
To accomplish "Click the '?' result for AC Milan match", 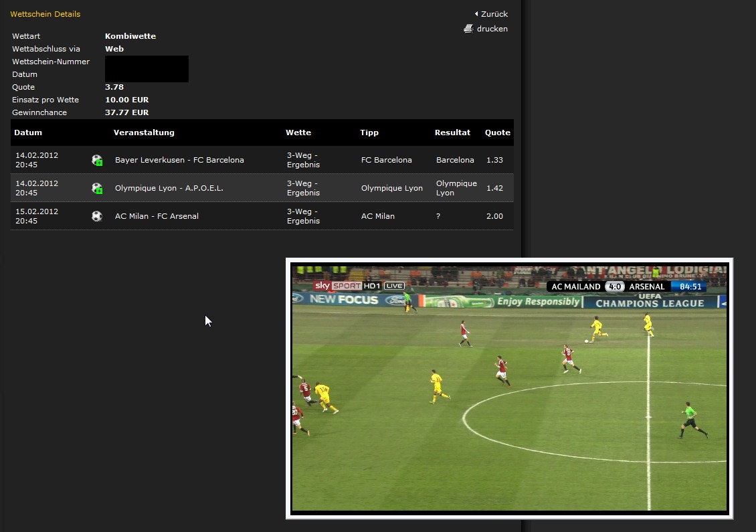I will [x=438, y=216].
